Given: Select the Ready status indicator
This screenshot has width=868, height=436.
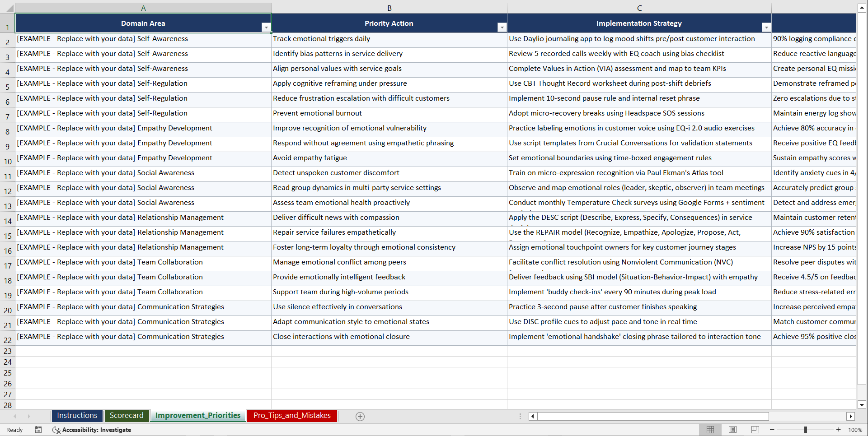Looking at the screenshot, I should pos(14,430).
